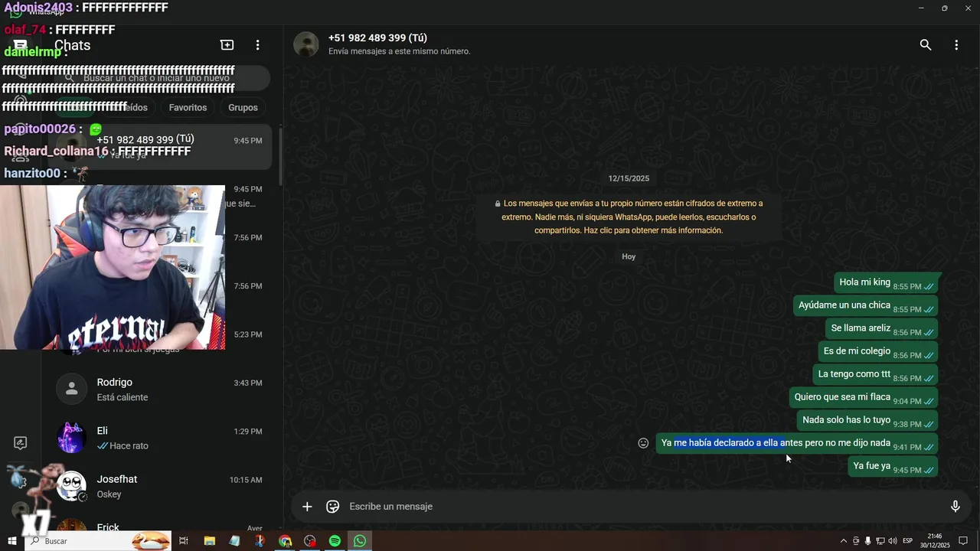
Task: Open the taskbar clock and calendar
Action: (935, 541)
